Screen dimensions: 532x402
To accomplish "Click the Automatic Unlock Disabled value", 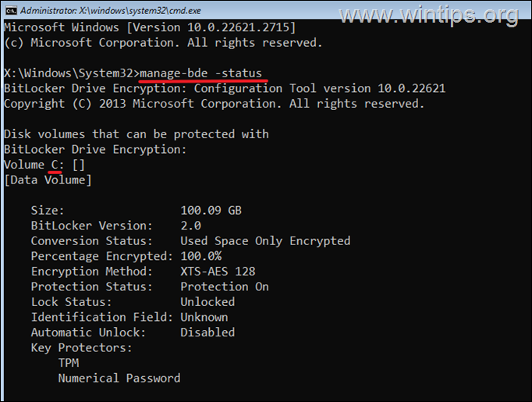I will click(x=207, y=333).
